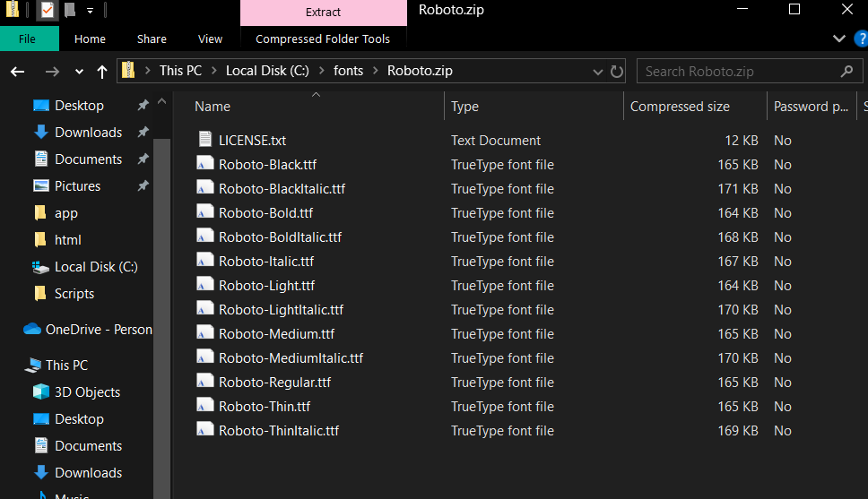The width and height of the screenshot is (868, 499).
Task: Open the recent locations dropdown arrow
Action: click(x=79, y=72)
